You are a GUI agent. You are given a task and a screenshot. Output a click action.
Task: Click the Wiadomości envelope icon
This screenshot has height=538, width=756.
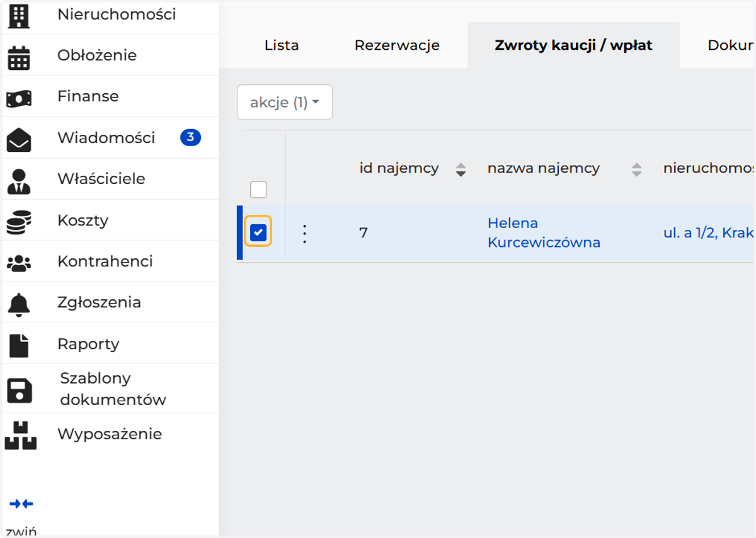point(19,140)
